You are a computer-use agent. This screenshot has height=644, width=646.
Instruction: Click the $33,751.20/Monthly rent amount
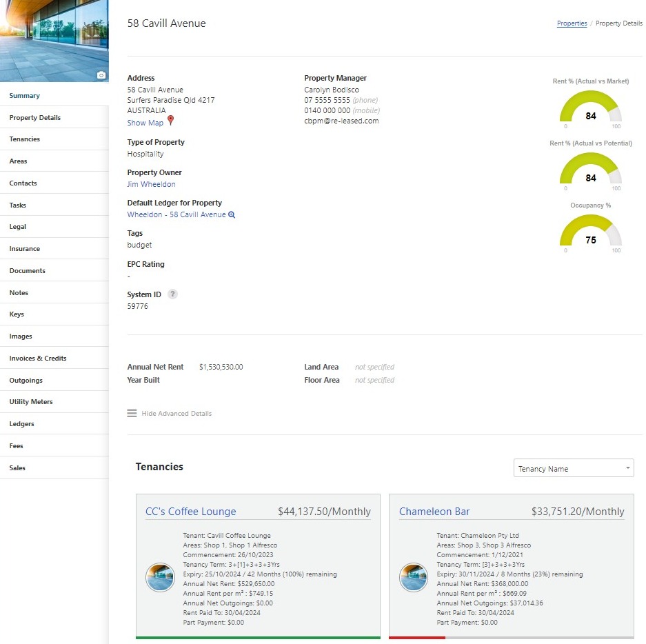point(578,512)
